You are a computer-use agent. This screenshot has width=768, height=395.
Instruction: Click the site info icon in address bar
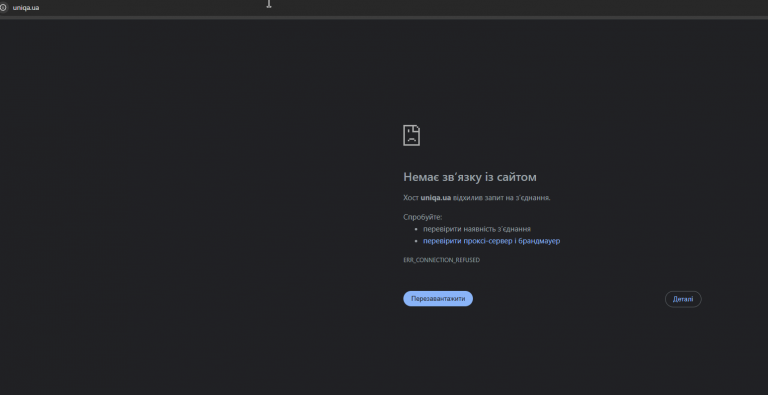(3, 7)
